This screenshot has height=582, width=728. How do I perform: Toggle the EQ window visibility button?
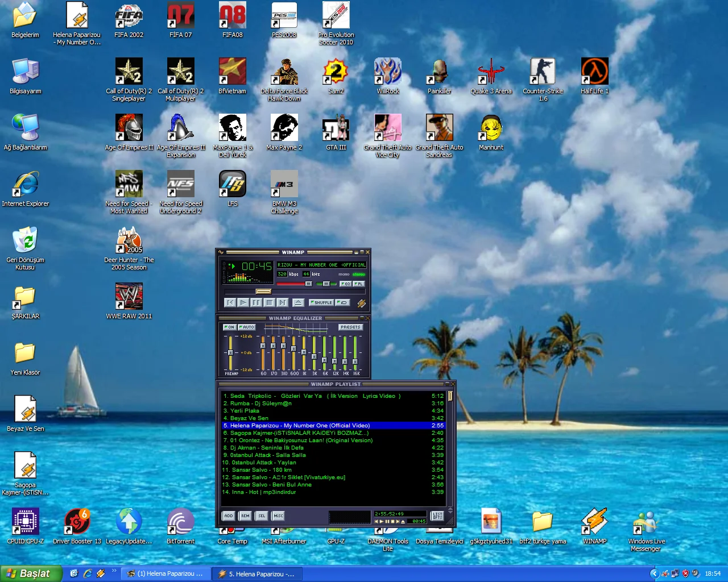pyautogui.click(x=345, y=284)
